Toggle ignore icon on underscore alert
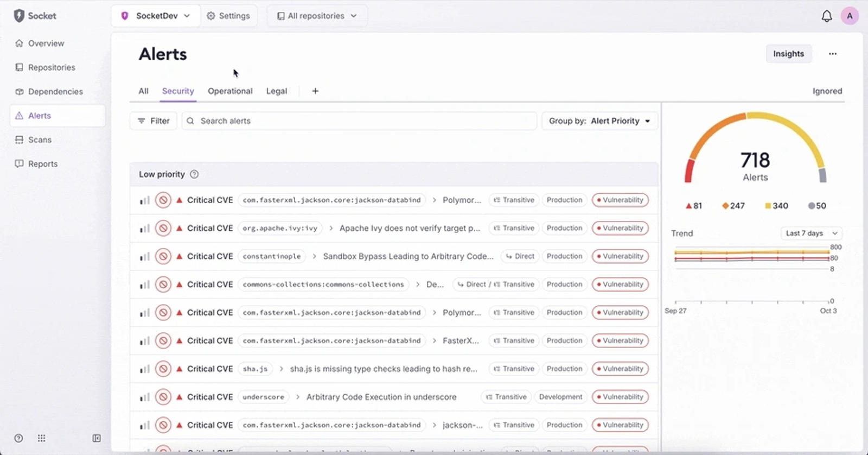Image resolution: width=868 pixels, height=455 pixels. click(x=163, y=397)
